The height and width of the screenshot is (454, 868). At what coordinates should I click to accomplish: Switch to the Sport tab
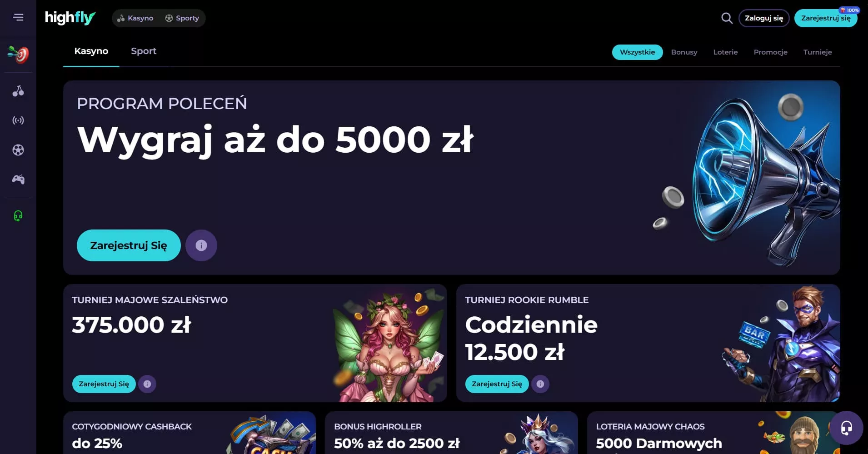tap(144, 51)
